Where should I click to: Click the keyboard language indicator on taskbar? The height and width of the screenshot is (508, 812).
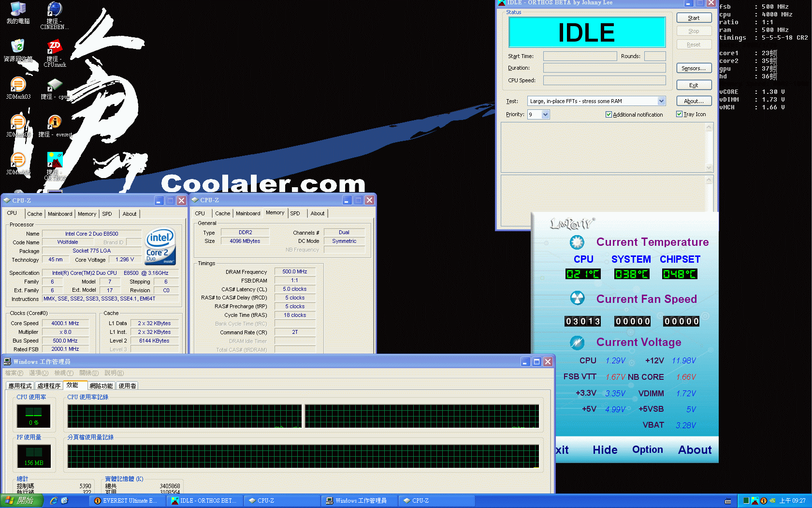coord(728,501)
